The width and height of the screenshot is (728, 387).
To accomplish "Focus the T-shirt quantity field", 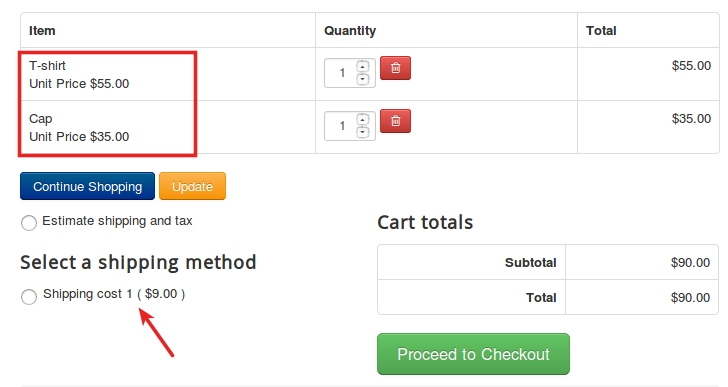I will point(341,73).
